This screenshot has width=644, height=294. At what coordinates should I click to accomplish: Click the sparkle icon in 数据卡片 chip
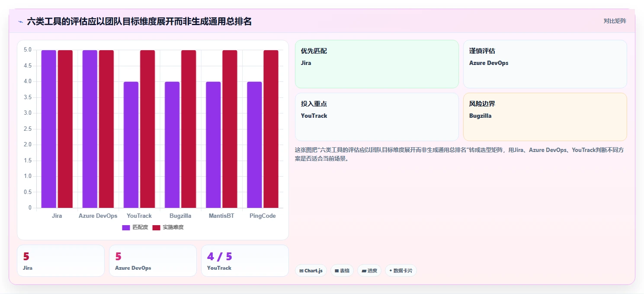tap(391, 271)
